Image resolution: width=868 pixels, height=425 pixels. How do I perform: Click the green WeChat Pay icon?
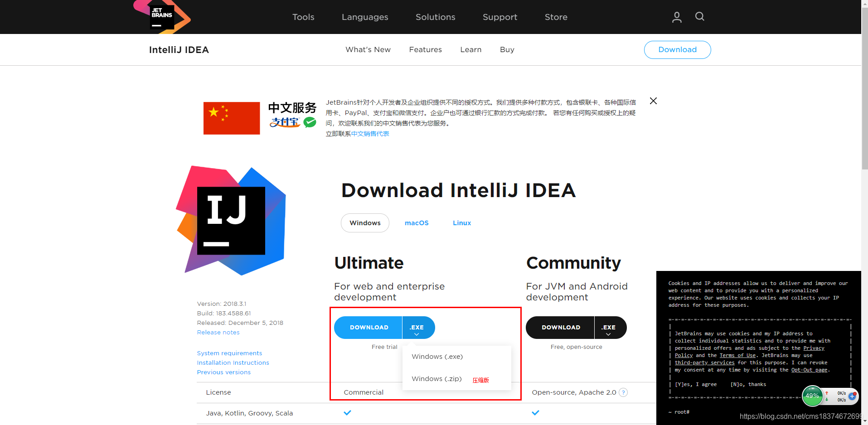(310, 122)
